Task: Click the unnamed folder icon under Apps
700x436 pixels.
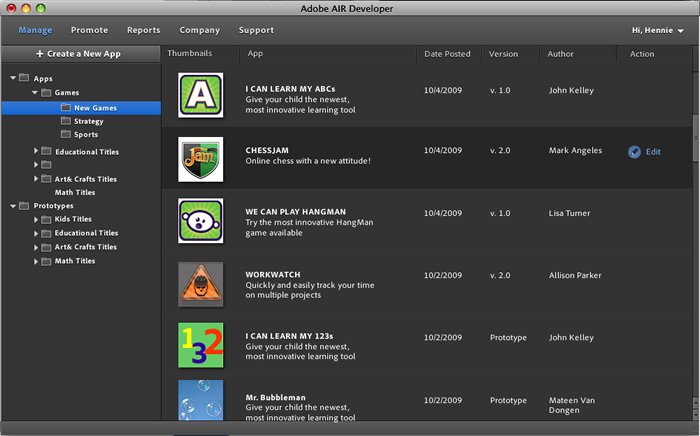Action: click(46, 165)
